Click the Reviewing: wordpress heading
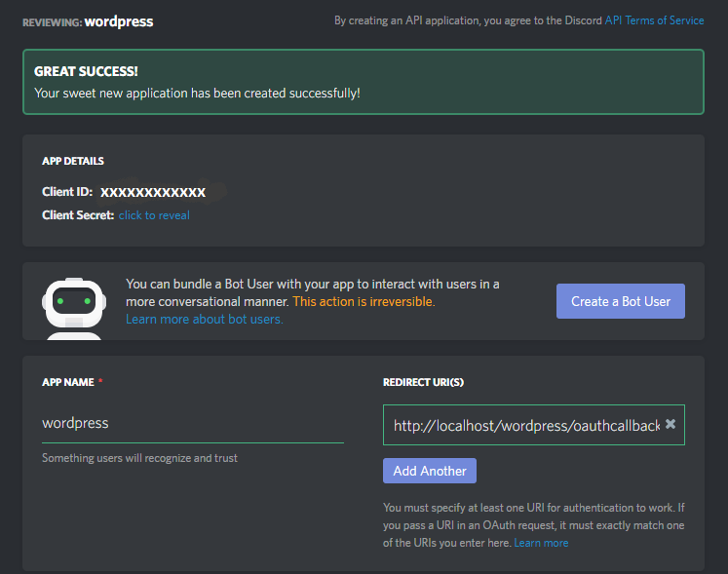This screenshot has width=728, height=574. coord(88,21)
